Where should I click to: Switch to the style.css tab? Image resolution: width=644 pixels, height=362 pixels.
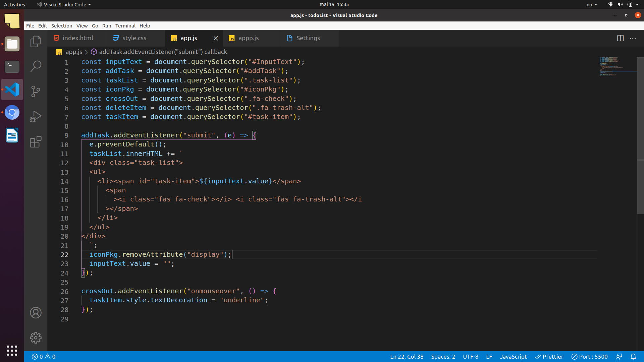coord(134,38)
